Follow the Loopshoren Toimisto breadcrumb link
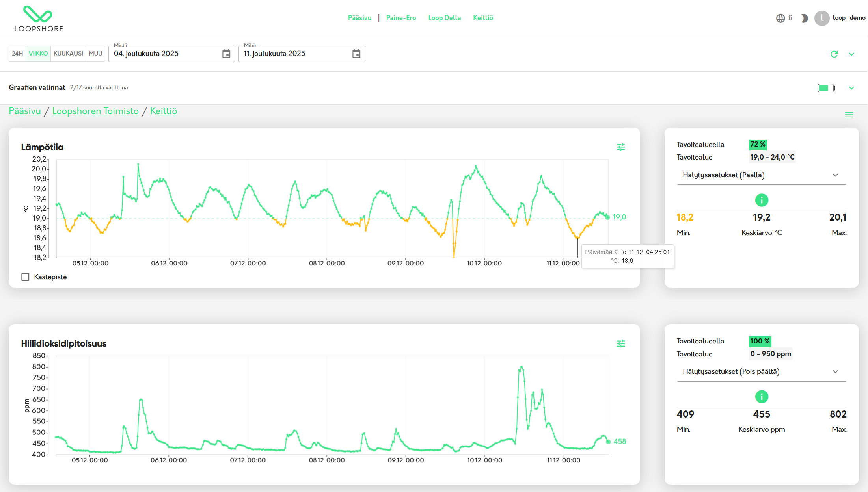Image resolution: width=868 pixels, height=492 pixels. point(95,111)
